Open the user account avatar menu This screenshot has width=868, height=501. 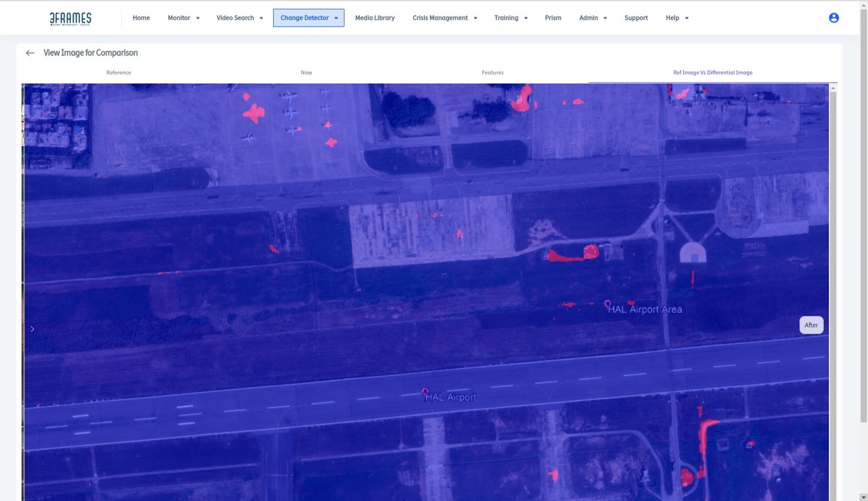(x=833, y=18)
